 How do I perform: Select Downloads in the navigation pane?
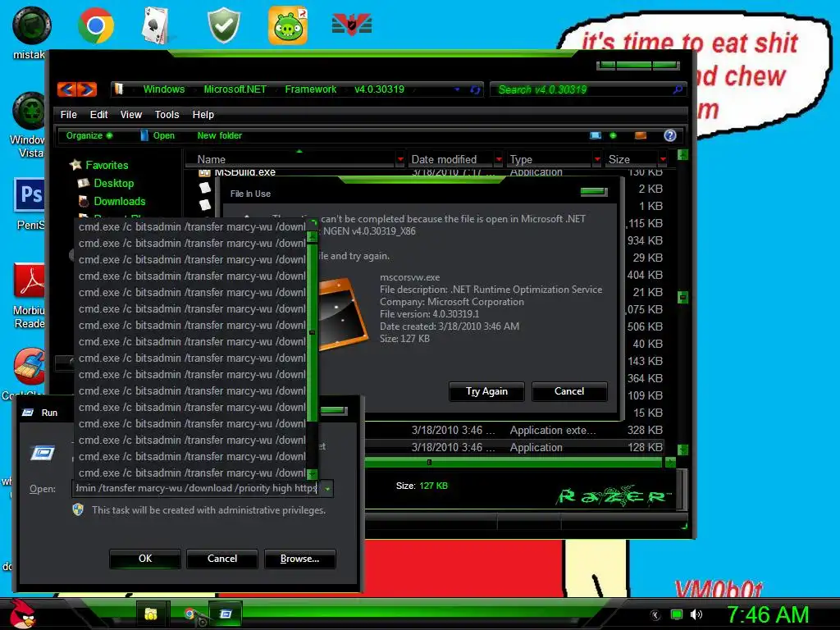[x=120, y=202]
